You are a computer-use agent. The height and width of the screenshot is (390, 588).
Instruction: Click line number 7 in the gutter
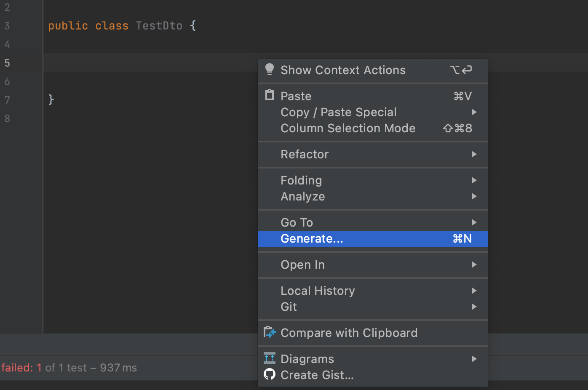7,100
